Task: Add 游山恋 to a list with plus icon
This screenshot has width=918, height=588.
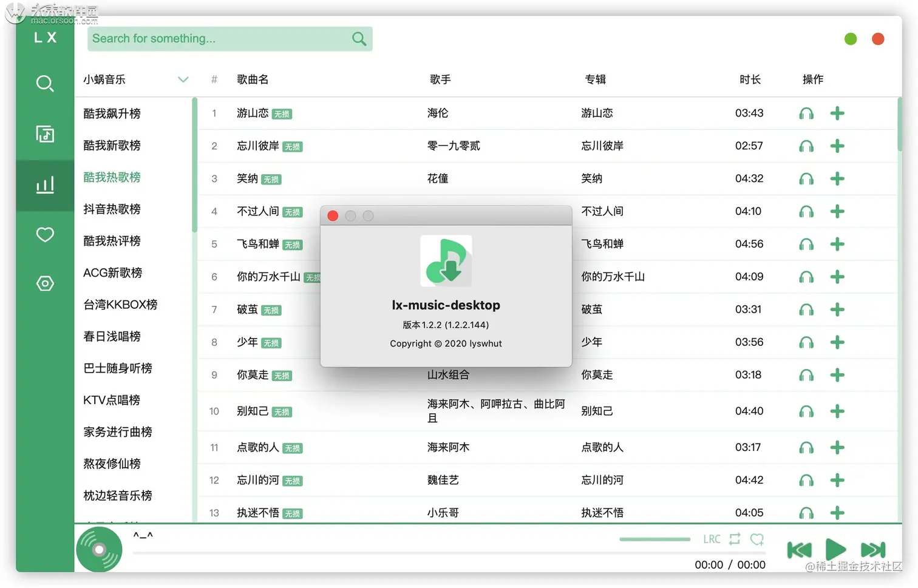Action: 837,113
